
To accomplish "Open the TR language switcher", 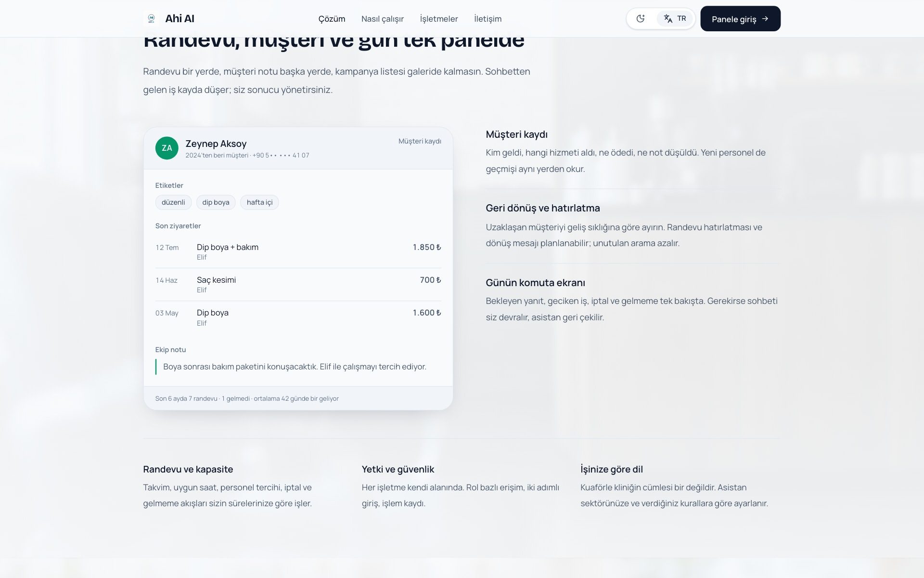I will tap(675, 19).
